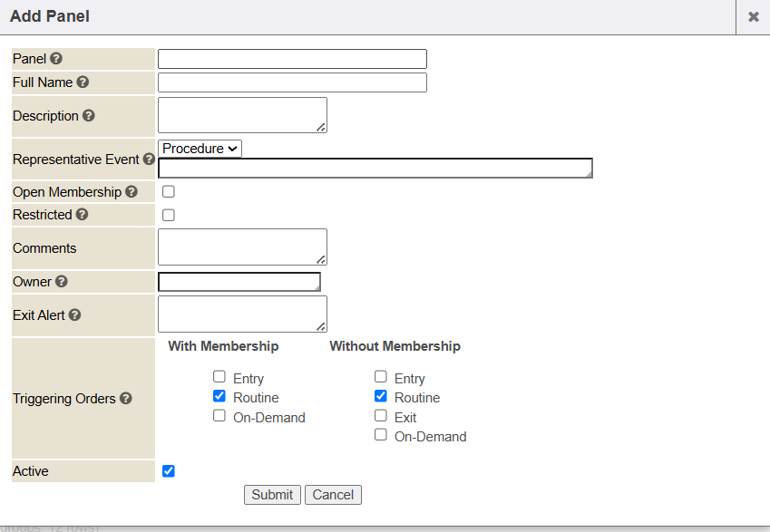Click Submit to save the panel

272,495
